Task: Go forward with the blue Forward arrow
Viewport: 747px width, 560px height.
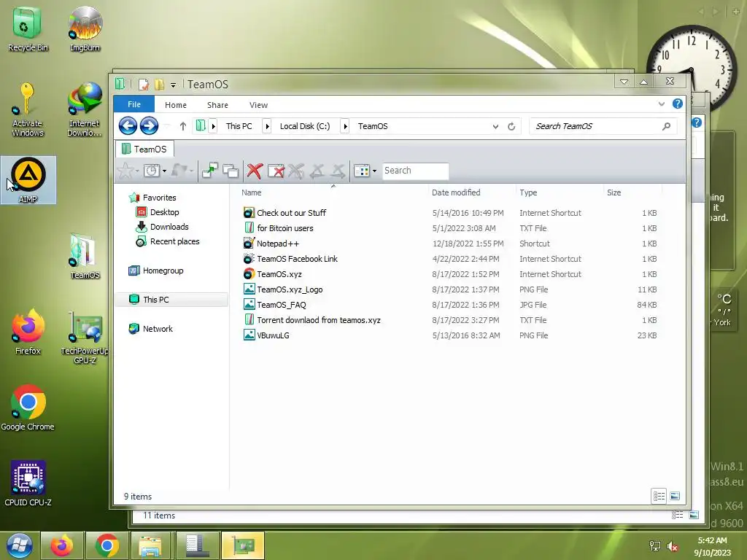Action: pyautogui.click(x=149, y=126)
